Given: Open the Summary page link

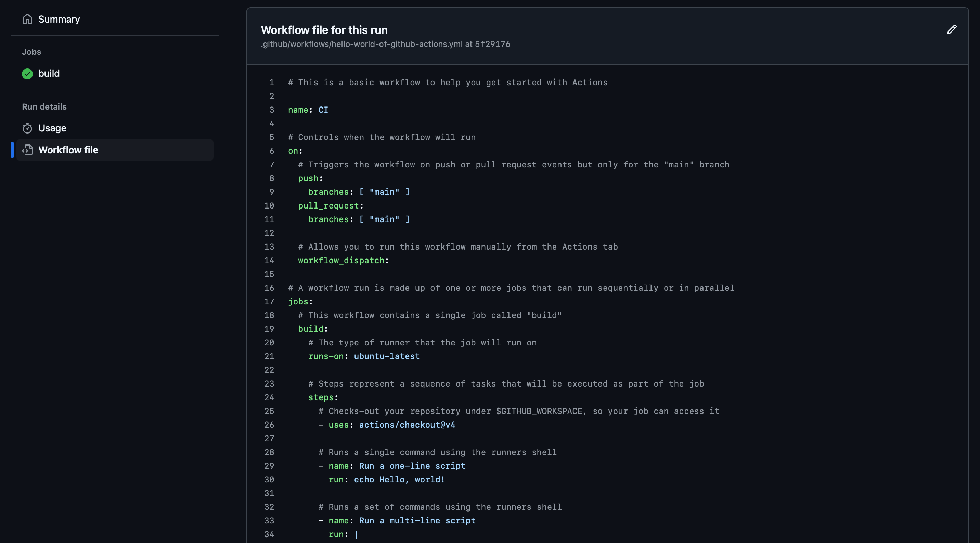Looking at the screenshot, I should click(59, 19).
